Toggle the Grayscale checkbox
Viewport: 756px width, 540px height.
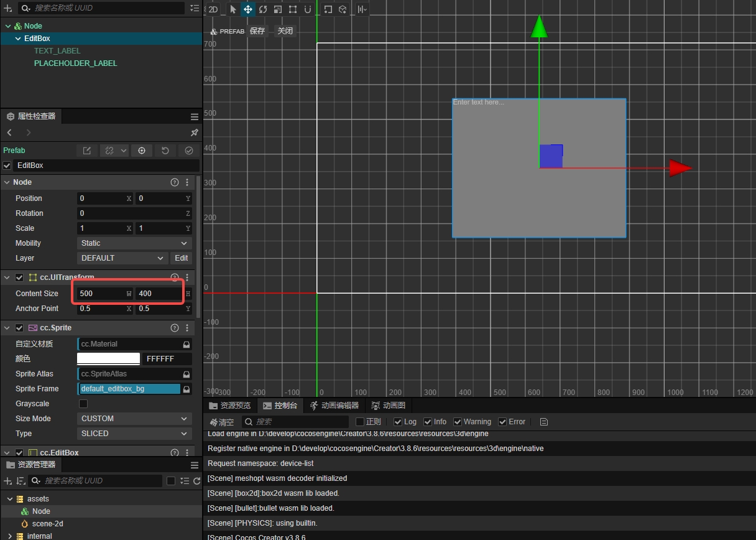83,404
